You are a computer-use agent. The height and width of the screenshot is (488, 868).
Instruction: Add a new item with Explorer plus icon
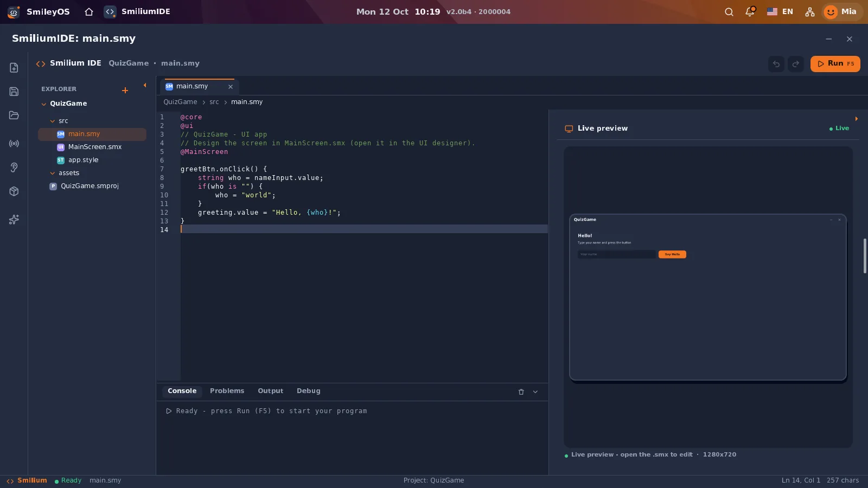(x=125, y=91)
